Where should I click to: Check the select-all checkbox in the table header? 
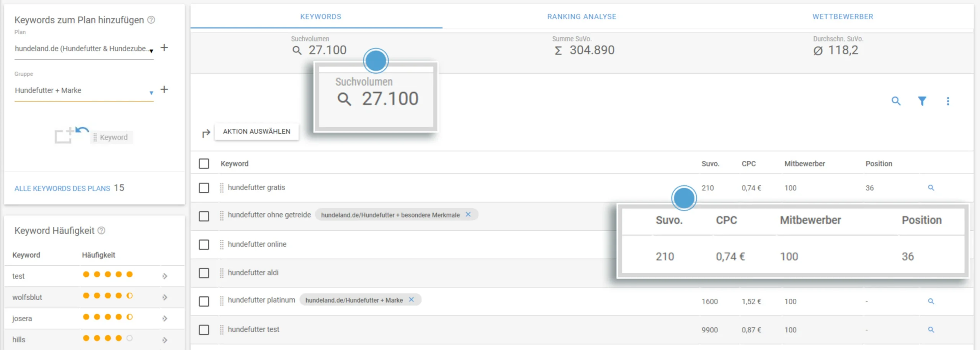point(204,164)
